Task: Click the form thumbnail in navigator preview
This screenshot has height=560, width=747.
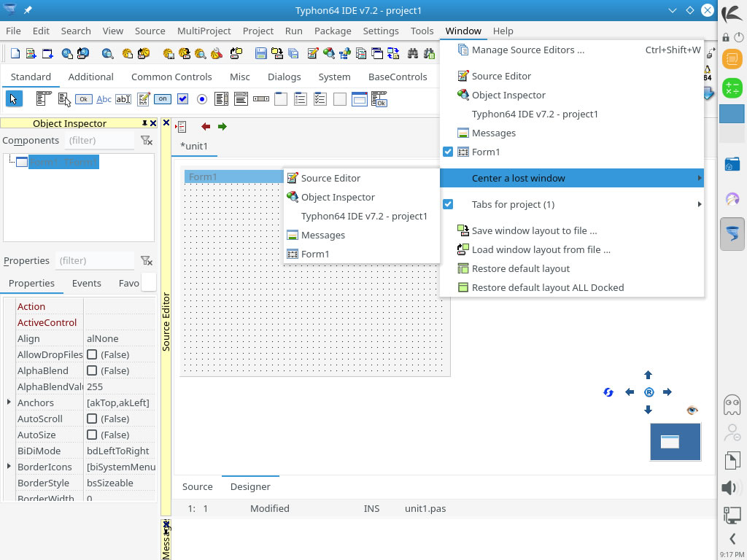Action: point(670,442)
